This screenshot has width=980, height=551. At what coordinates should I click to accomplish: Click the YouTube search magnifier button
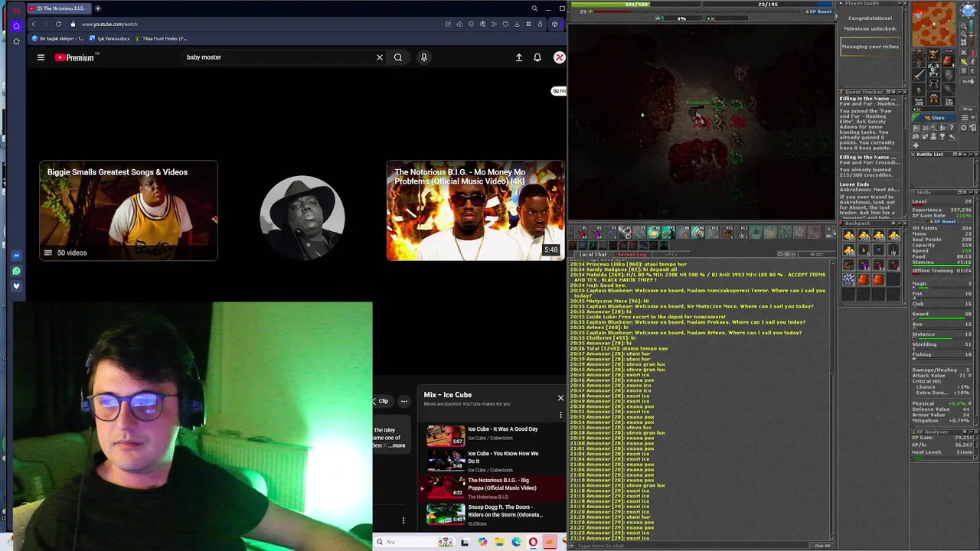[398, 57]
